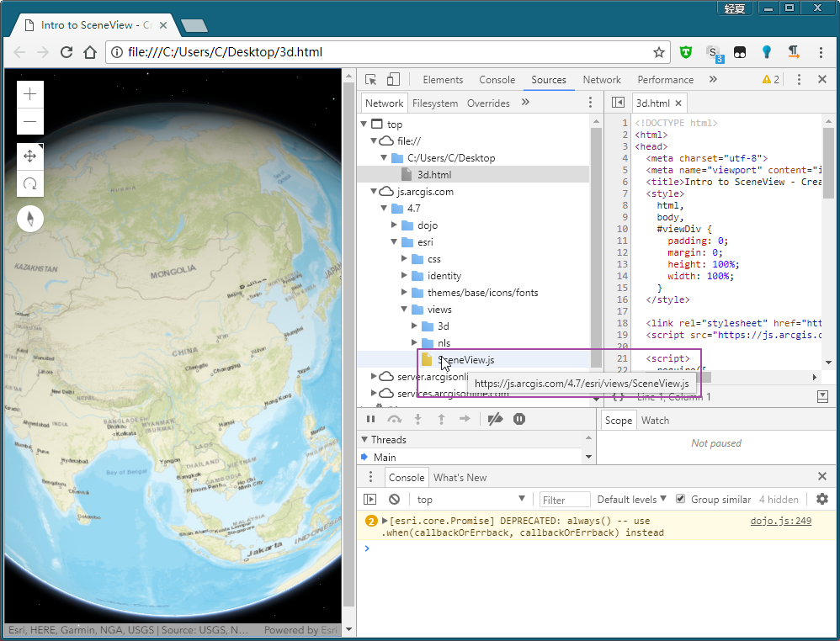This screenshot has width=840, height=641.
Task: Close the 3d.html editor tab
Action: (x=678, y=103)
